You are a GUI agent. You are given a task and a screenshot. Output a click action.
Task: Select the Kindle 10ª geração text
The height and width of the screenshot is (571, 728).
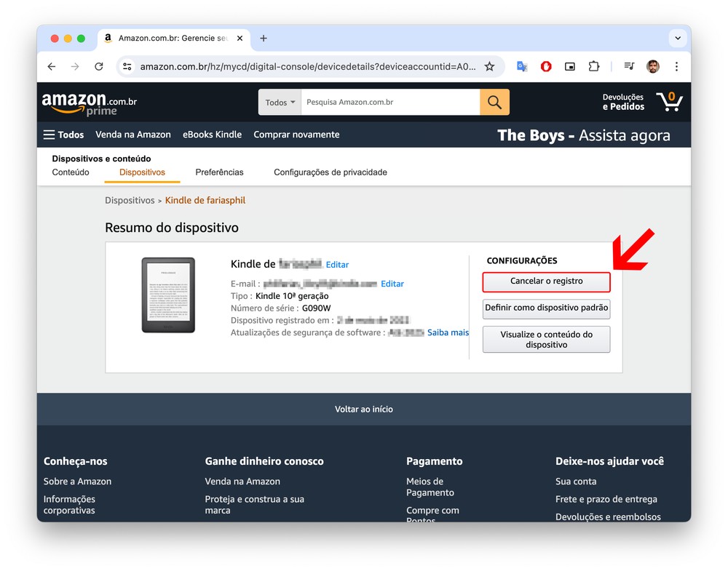(x=292, y=296)
